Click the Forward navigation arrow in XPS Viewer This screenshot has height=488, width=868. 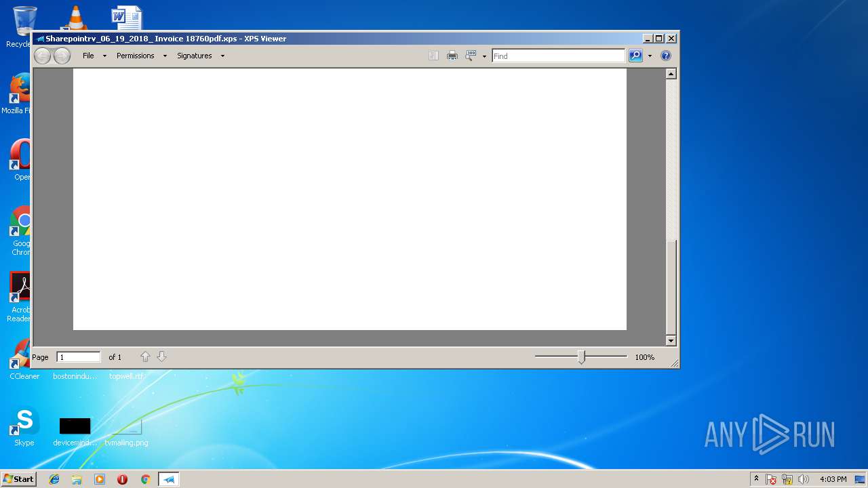(62, 56)
